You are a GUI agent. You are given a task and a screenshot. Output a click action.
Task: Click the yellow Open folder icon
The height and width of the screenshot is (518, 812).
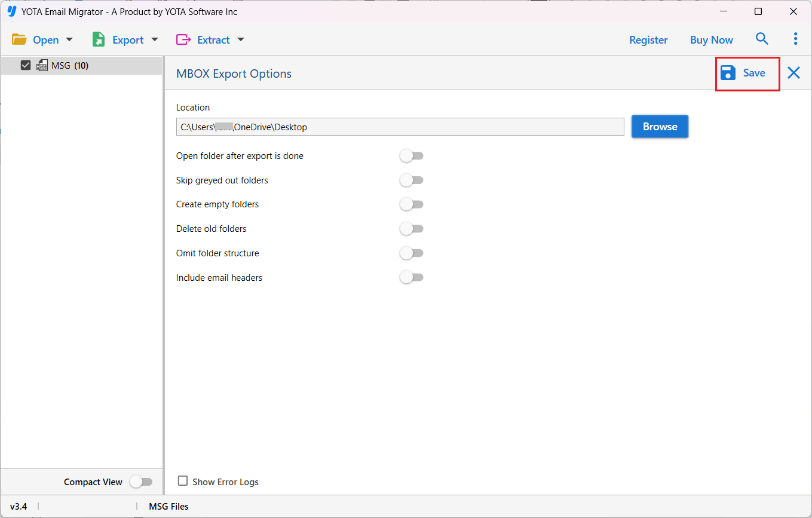click(19, 40)
